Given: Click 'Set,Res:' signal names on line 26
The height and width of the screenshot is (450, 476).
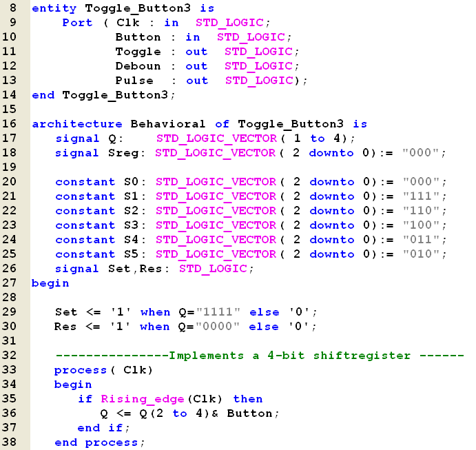Looking at the screenshot, I should 138,269.
